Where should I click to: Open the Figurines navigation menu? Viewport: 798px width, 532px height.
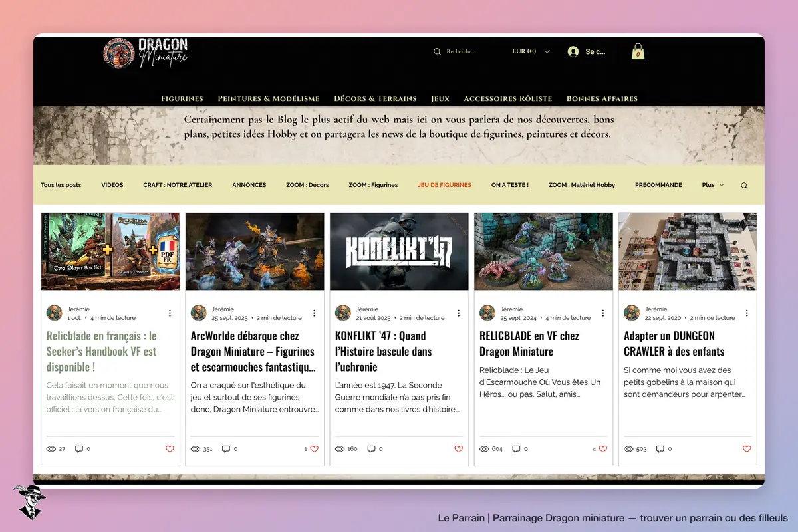pos(182,98)
